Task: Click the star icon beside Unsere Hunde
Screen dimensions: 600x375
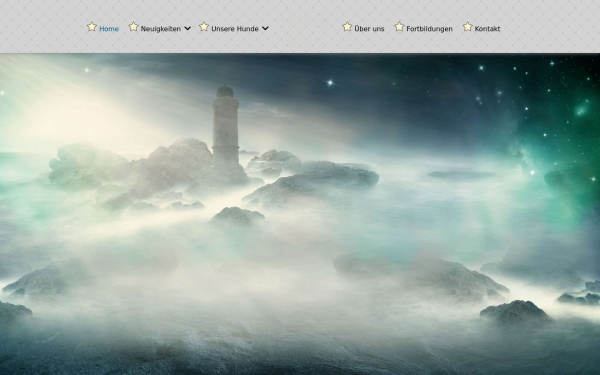Action: coord(204,27)
